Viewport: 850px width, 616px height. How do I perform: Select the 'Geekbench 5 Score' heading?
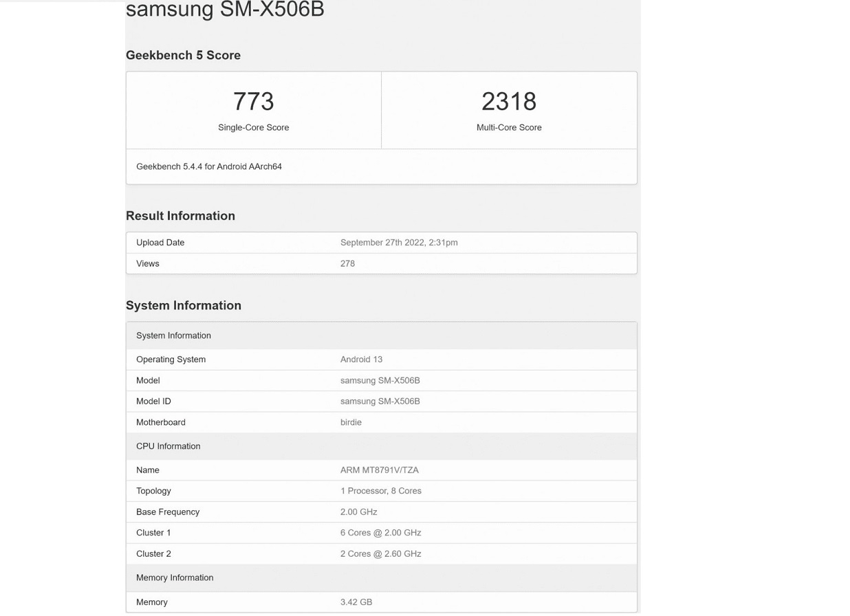[183, 55]
